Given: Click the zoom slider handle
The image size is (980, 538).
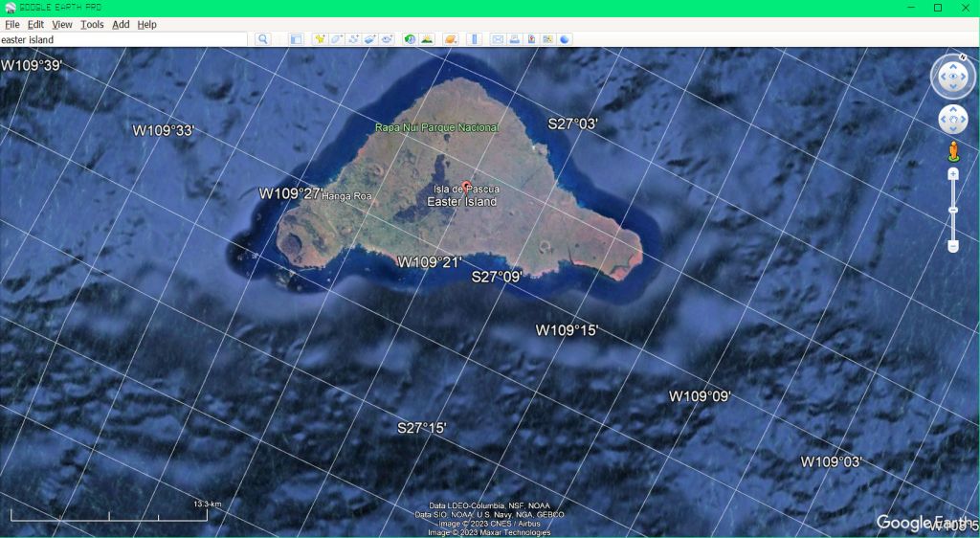Looking at the screenshot, I should [x=953, y=210].
